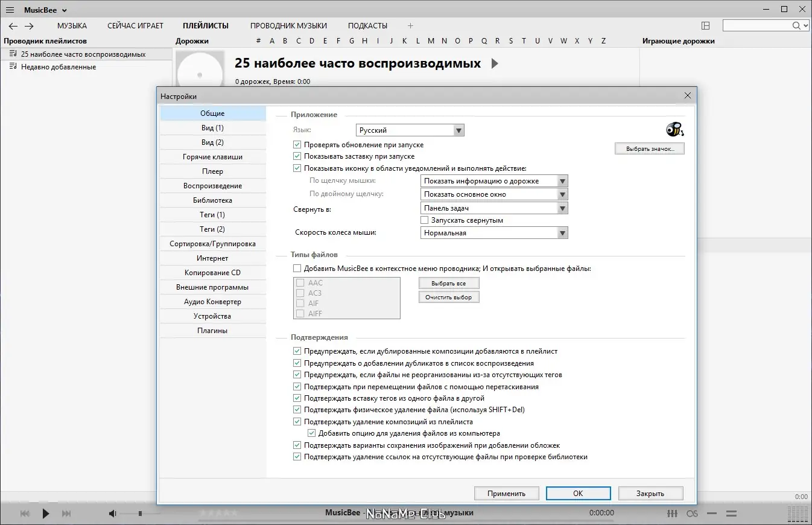The width and height of the screenshot is (812, 525).
Task: Open the Плагины settings tab
Action: pyautogui.click(x=213, y=331)
